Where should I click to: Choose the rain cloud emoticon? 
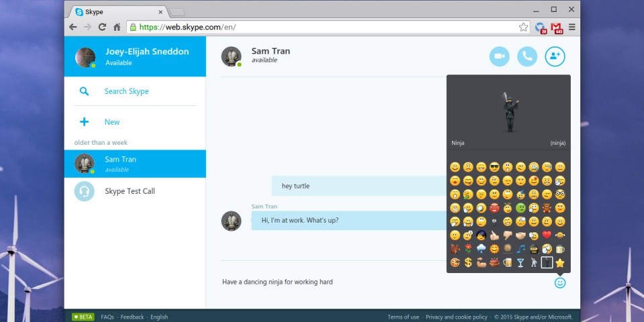pyautogui.click(x=481, y=249)
